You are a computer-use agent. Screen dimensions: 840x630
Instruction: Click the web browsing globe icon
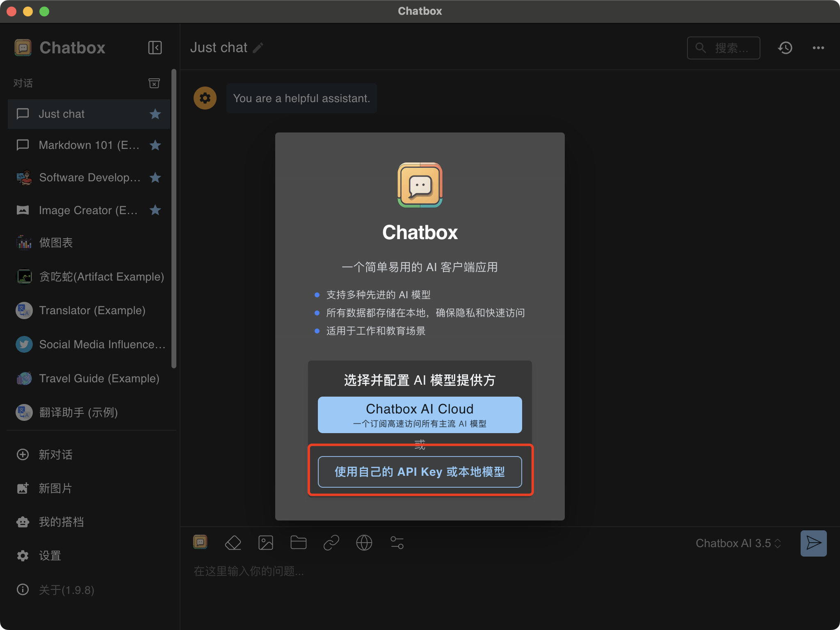(x=364, y=543)
